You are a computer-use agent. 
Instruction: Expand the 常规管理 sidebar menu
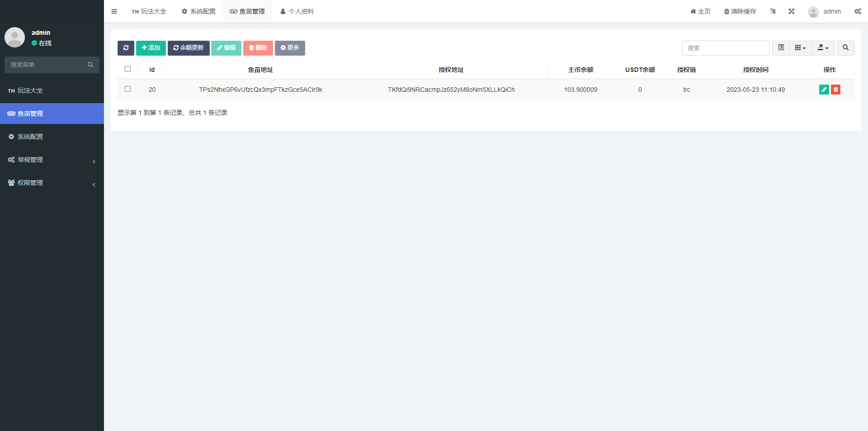point(52,160)
